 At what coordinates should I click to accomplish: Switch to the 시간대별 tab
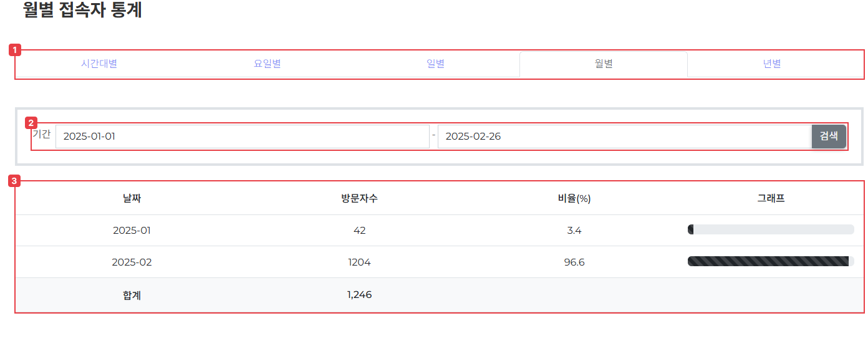99,64
